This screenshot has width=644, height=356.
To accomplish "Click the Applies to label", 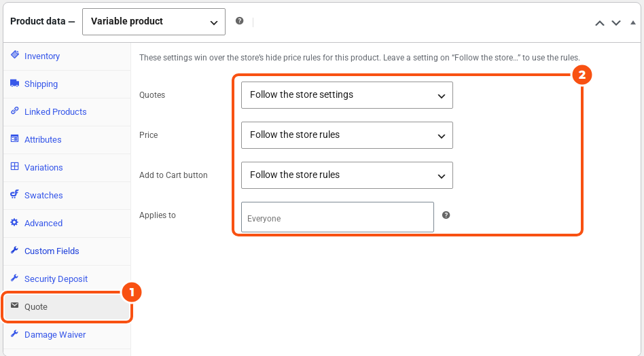I will click(x=158, y=215).
